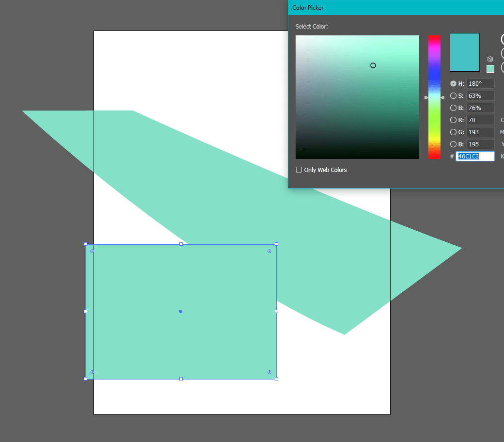Select the G green channel radio button

coord(453,132)
